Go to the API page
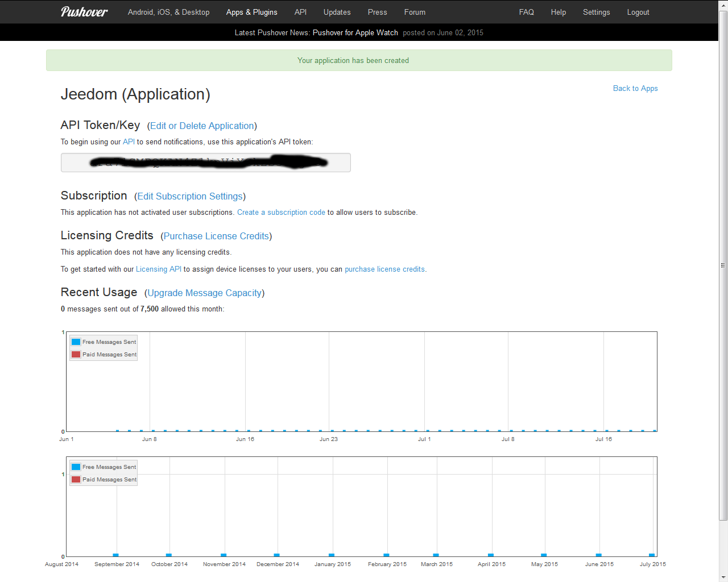The image size is (728, 582). point(300,12)
